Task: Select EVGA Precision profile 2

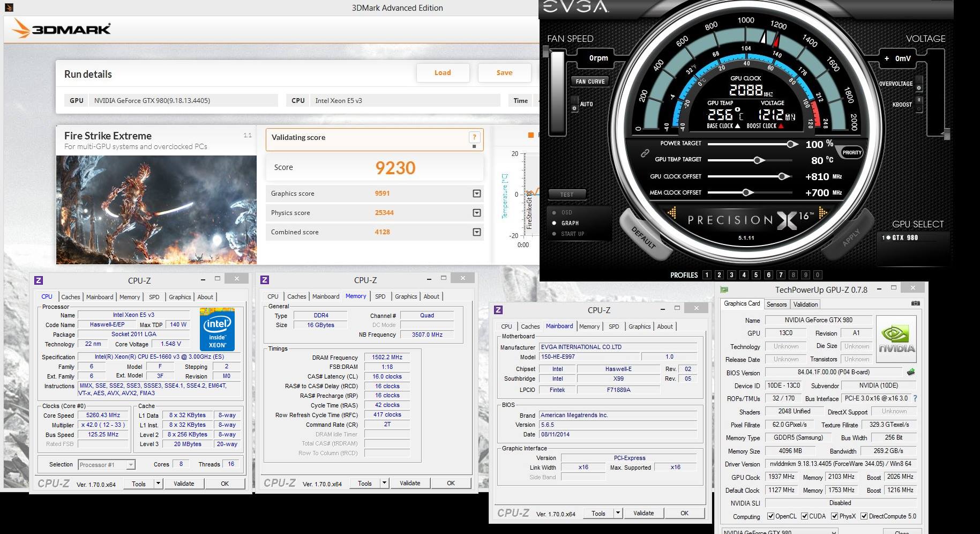Action: (x=719, y=275)
